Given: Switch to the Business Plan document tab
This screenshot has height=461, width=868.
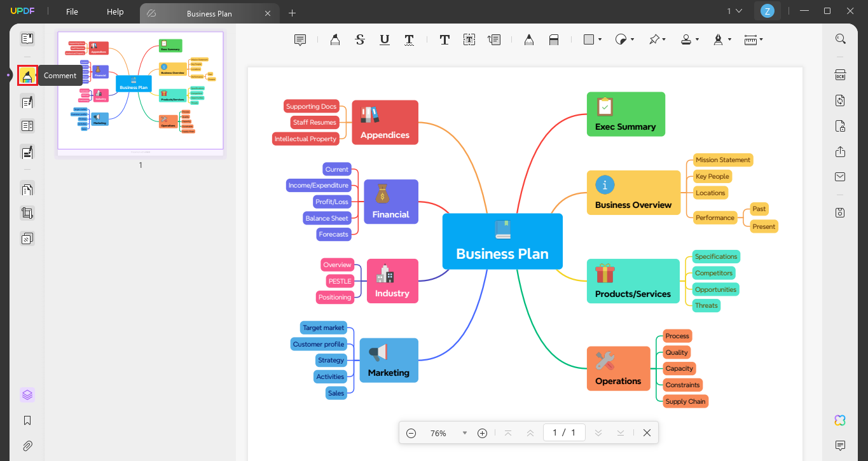Looking at the screenshot, I should [209, 13].
